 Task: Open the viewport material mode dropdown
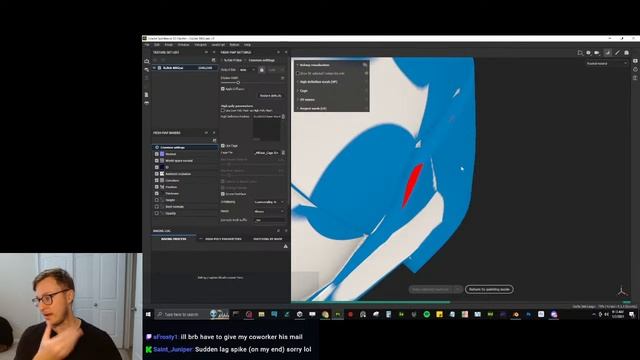607,64
